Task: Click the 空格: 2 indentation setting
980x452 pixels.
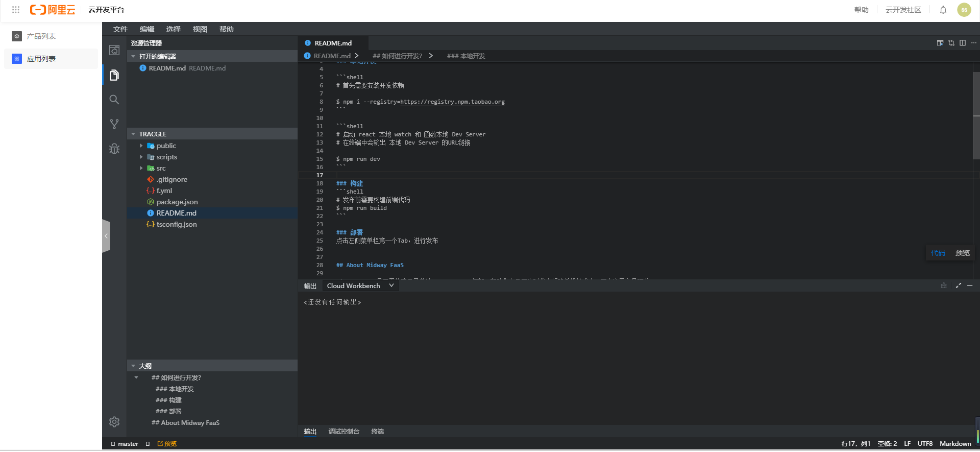Action: pos(888,444)
